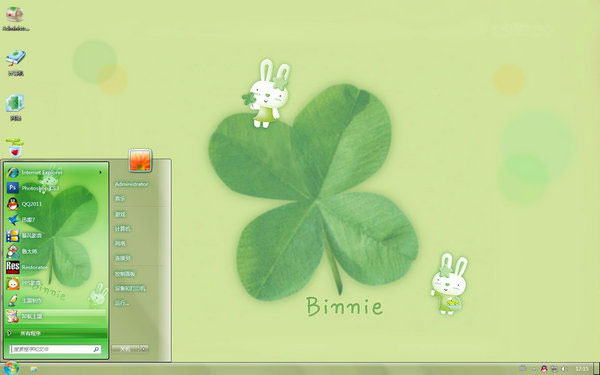The image size is (600, 375).
Task: Open Devices and Printers
Action: tap(130, 289)
